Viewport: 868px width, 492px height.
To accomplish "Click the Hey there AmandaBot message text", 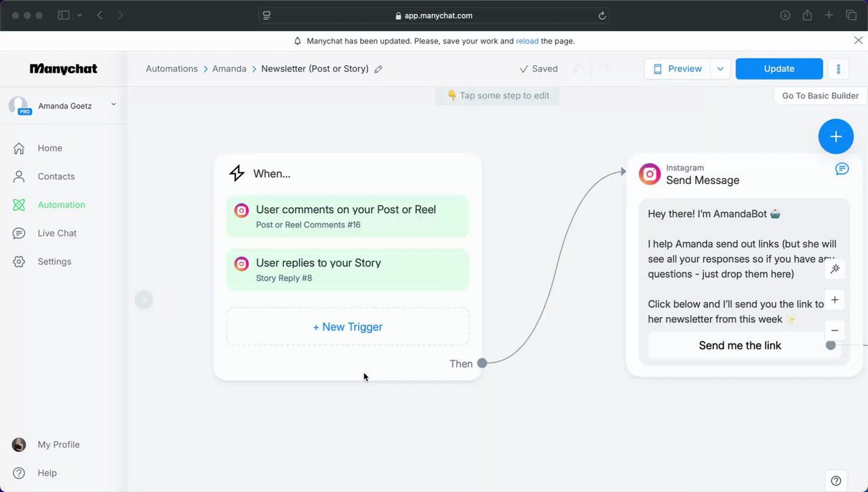I will coord(714,214).
